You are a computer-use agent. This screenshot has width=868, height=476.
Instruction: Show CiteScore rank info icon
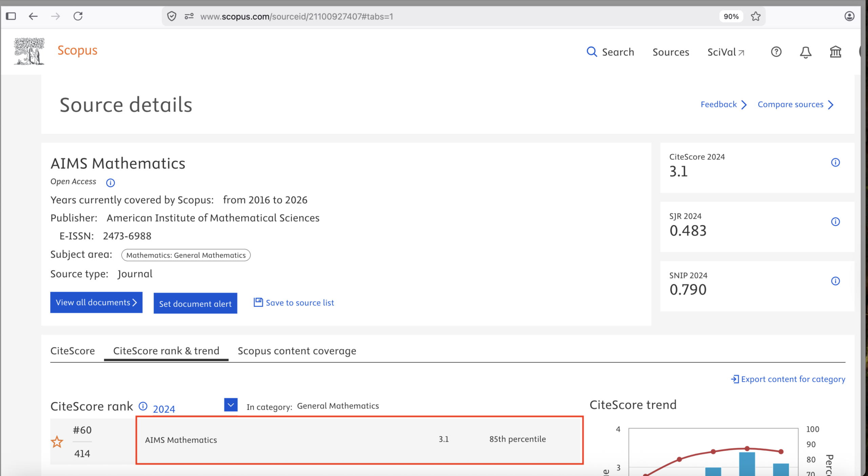tap(143, 406)
